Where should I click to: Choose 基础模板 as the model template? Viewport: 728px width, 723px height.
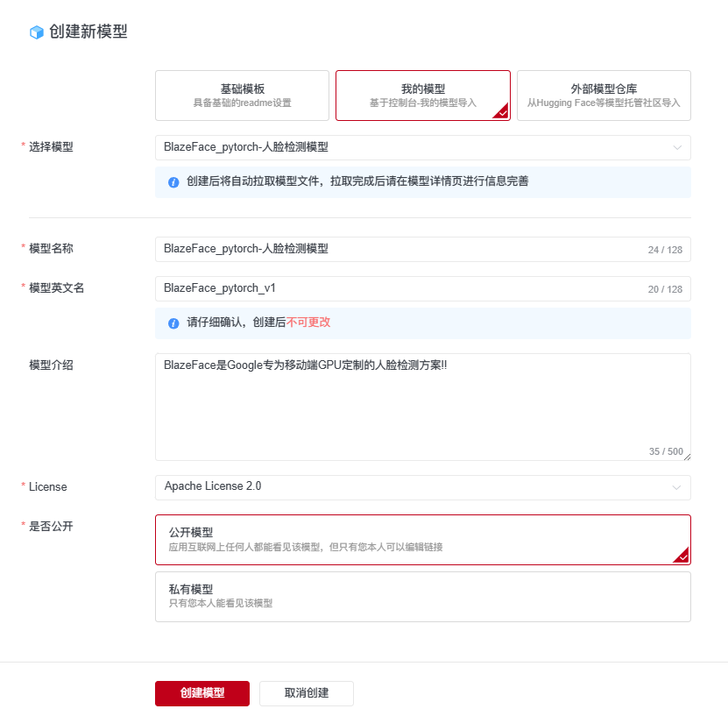[242, 95]
